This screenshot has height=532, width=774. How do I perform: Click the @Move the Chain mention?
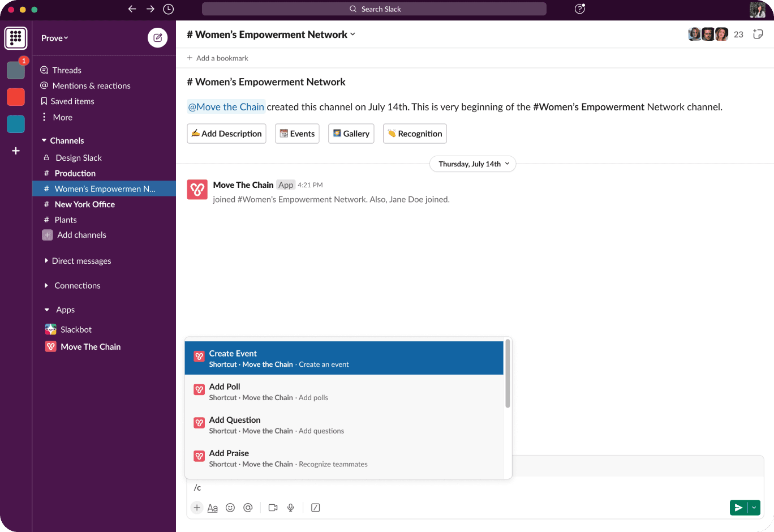click(226, 107)
